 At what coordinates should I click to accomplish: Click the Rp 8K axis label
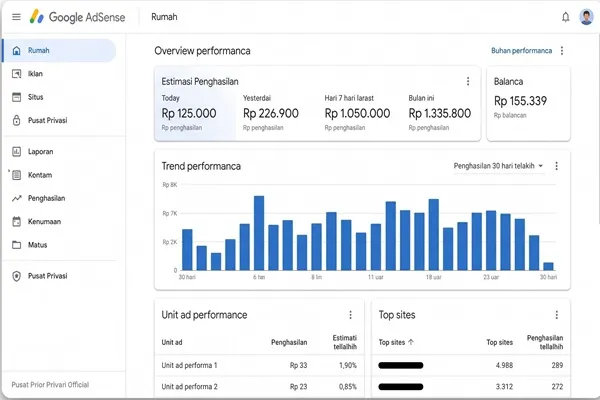pyautogui.click(x=170, y=185)
